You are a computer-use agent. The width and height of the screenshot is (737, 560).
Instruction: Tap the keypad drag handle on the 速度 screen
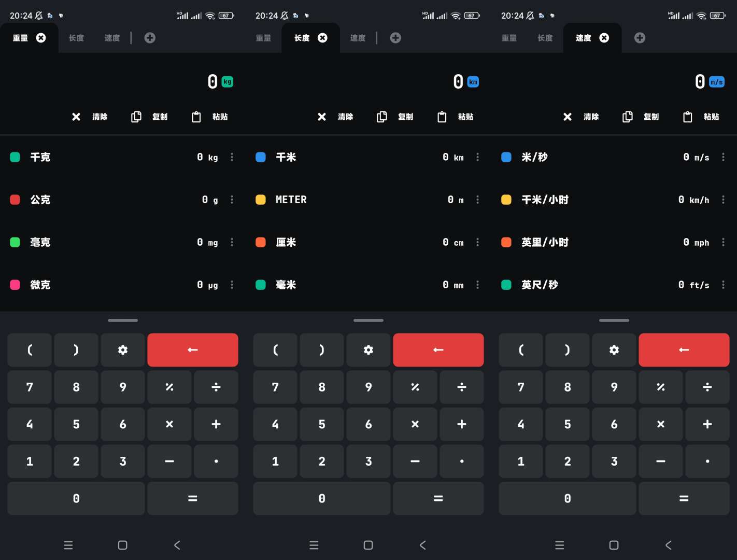tap(614, 320)
